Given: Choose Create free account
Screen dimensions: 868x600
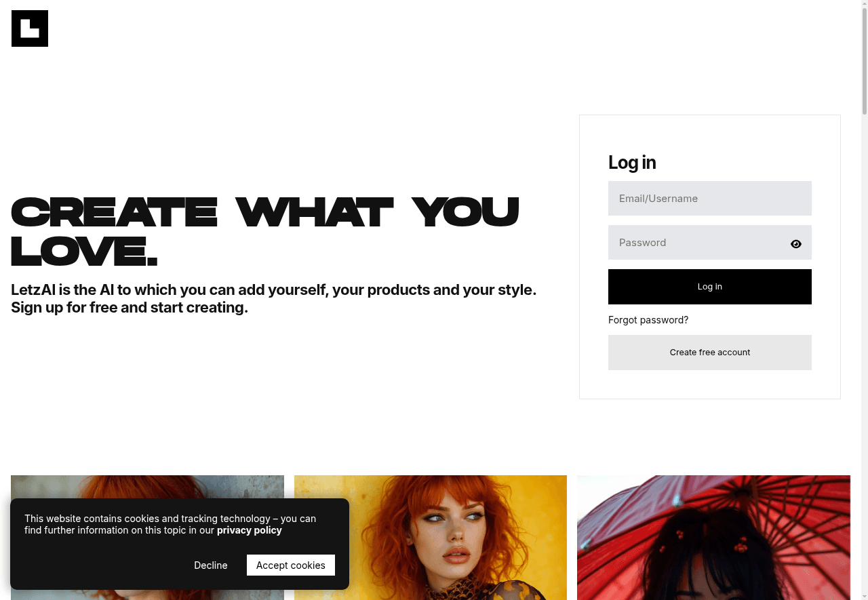Looking at the screenshot, I should [709, 353].
